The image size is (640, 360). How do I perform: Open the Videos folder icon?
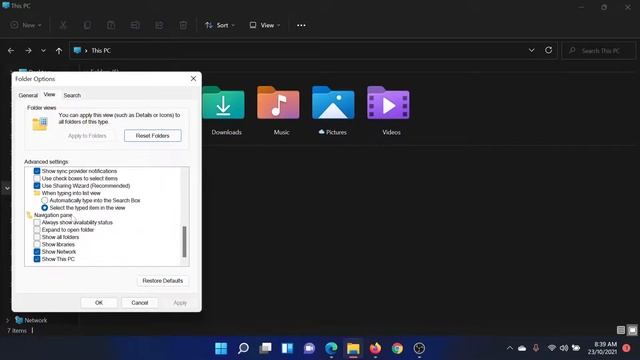388,103
